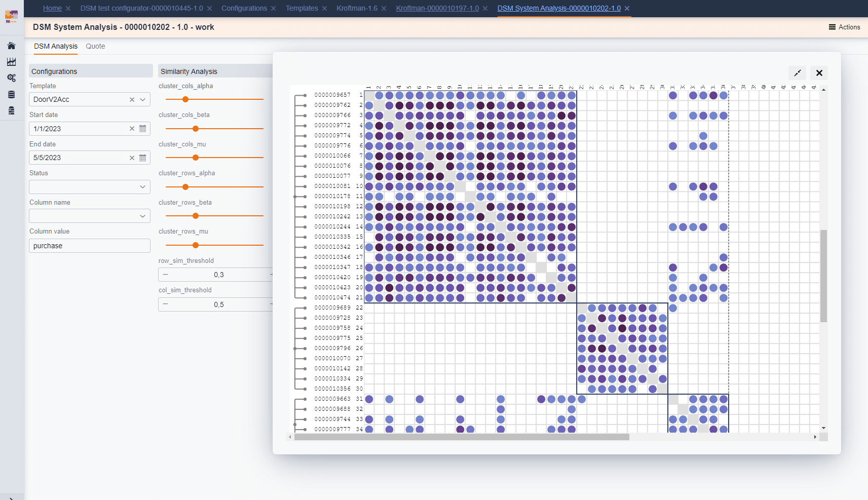Open the chart analytics sidebar icon
Screen dimensions: 868x500
[x=11, y=62]
